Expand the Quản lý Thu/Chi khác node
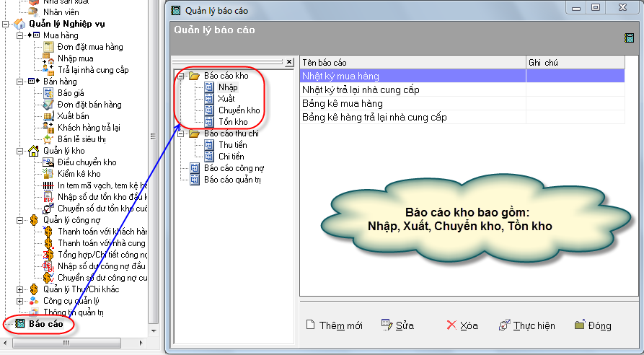 point(19,289)
